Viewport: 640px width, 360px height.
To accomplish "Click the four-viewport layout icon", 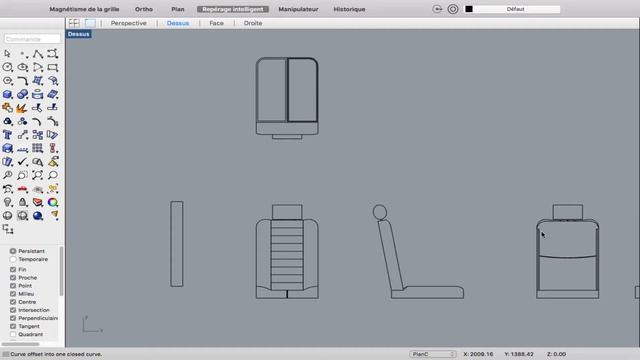I will 74,23.
